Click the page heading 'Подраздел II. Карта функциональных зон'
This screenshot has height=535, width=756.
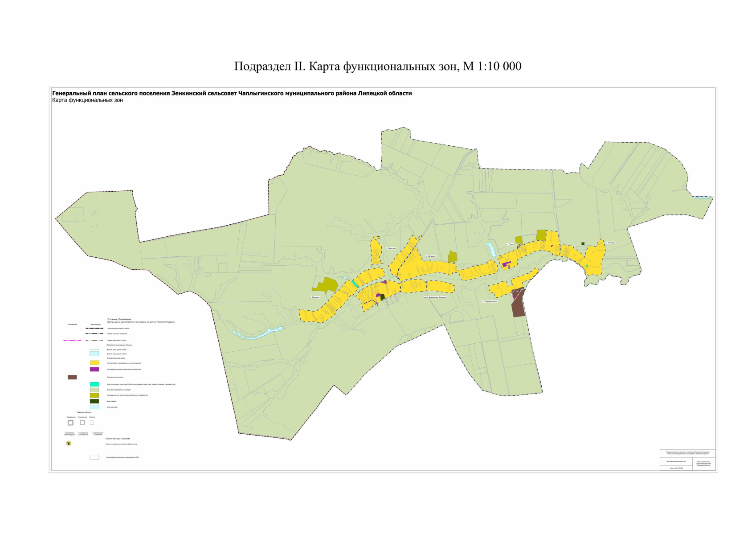378,66
